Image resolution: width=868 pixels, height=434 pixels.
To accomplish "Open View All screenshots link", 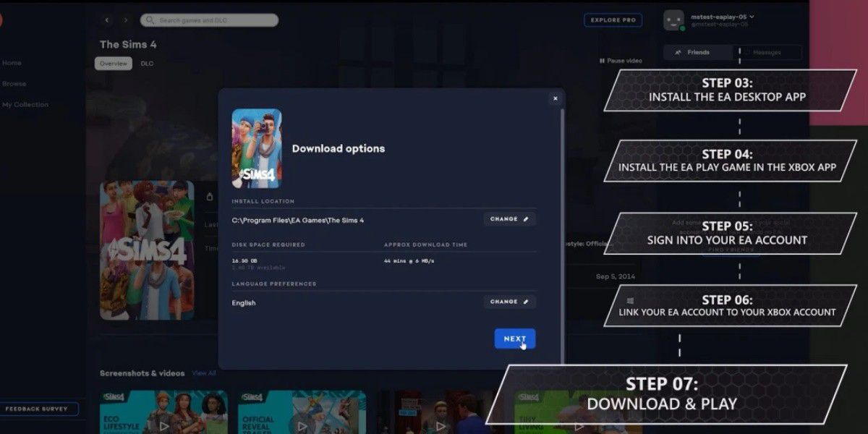I will (x=204, y=373).
